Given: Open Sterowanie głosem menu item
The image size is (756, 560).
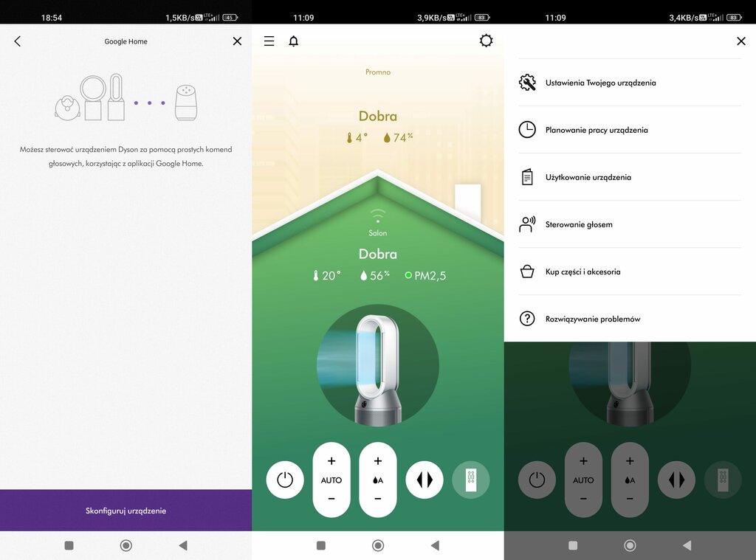Looking at the screenshot, I should (630, 224).
